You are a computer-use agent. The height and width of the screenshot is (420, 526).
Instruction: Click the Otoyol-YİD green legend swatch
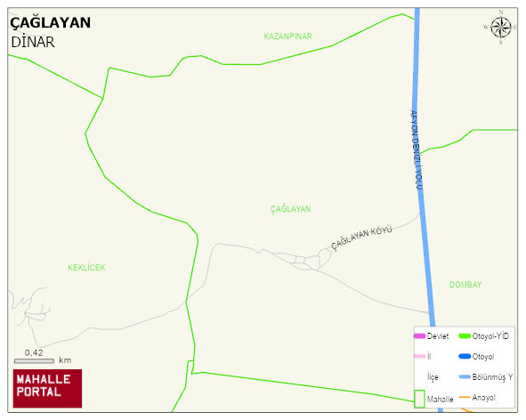465,335
